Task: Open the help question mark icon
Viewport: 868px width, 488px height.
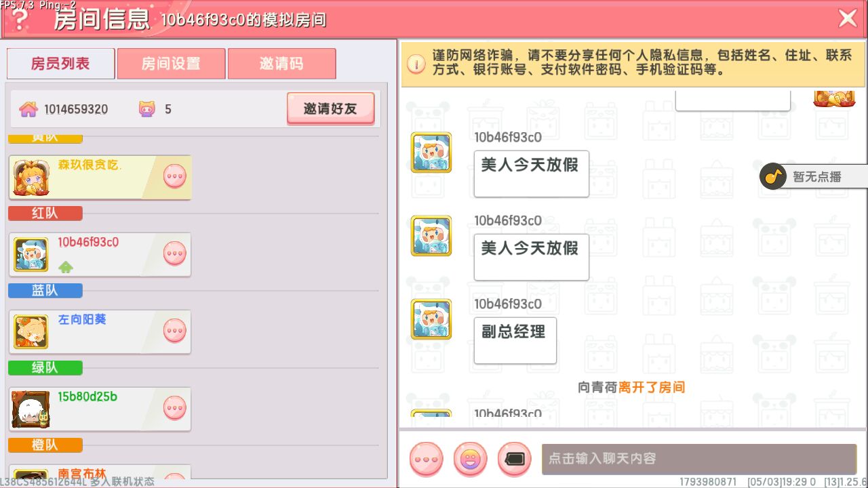Action: pos(20,19)
